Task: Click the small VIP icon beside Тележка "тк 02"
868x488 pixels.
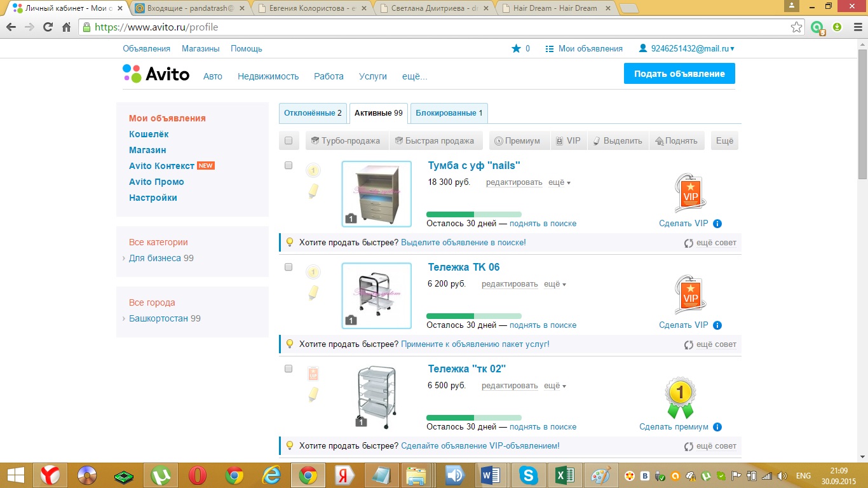Action: click(x=313, y=374)
